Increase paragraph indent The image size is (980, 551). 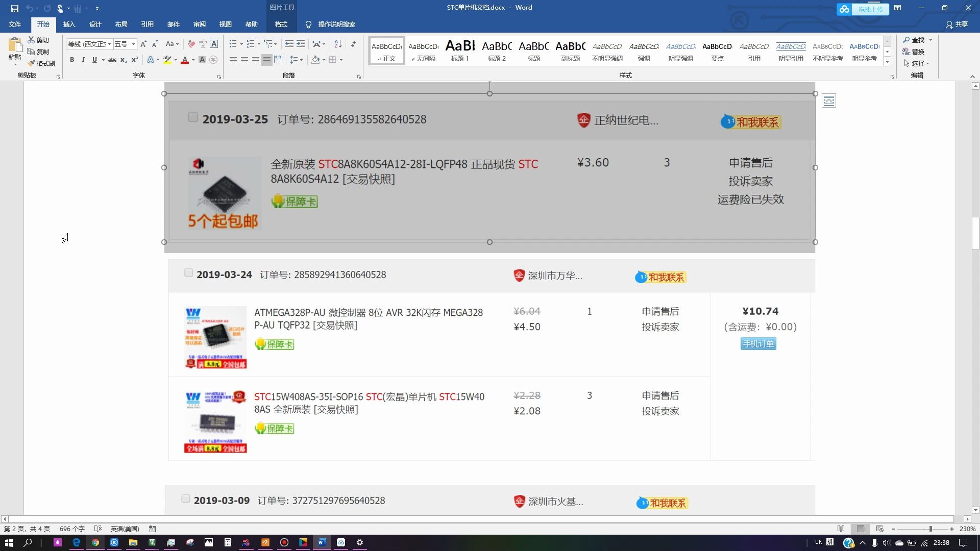tap(301, 44)
